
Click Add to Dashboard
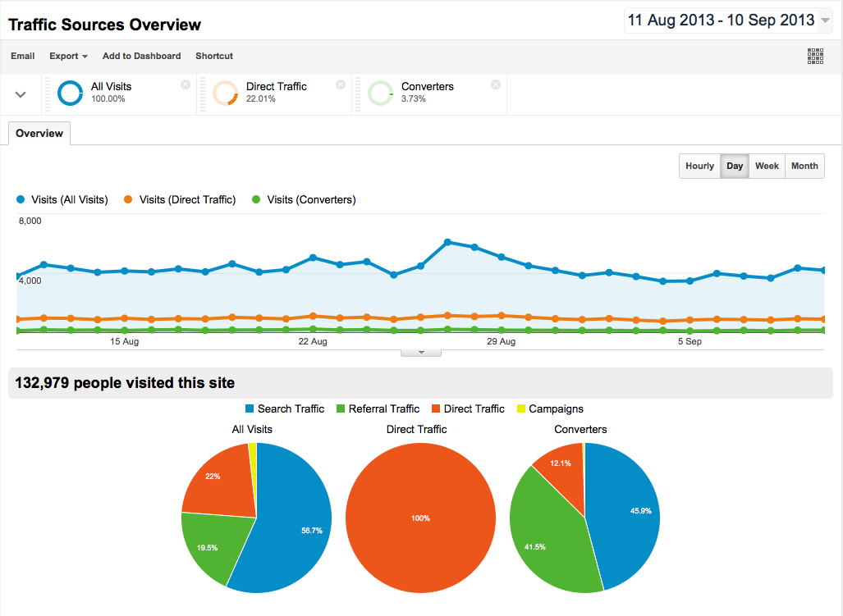[x=141, y=56]
